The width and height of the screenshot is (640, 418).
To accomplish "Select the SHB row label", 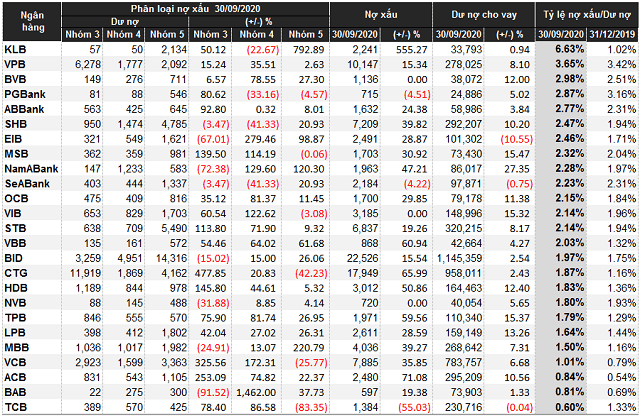I will pos(16,124).
